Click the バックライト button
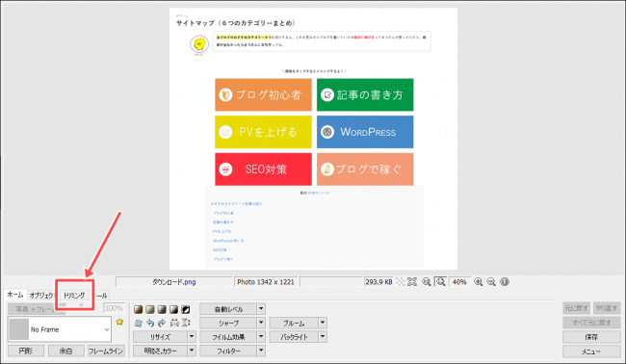626x364 pixels. click(x=295, y=337)
